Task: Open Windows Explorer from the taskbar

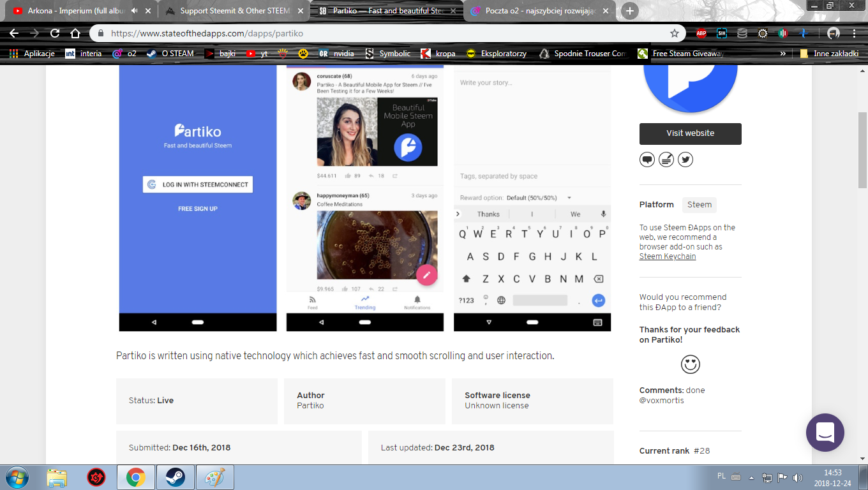Action: (57, 477)
